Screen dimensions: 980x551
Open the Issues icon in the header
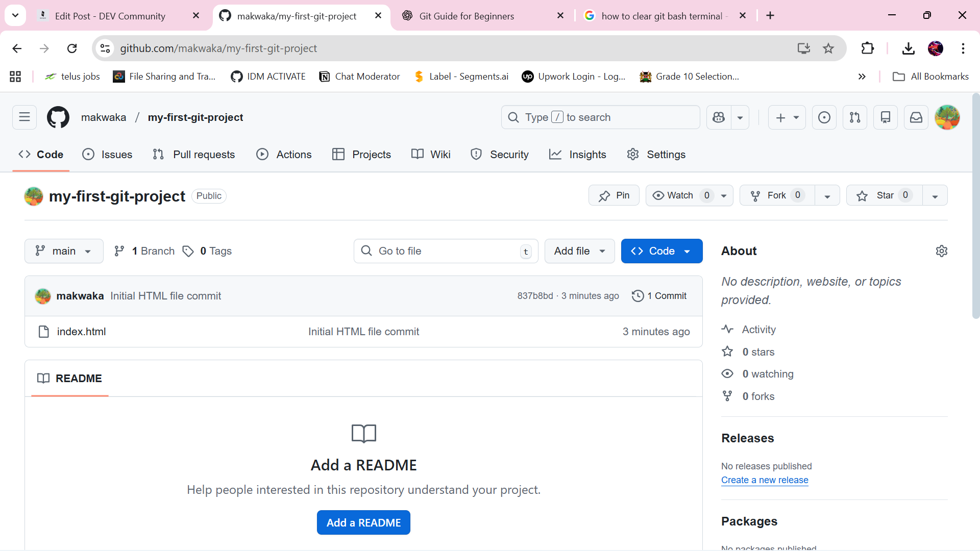(824, 117)
